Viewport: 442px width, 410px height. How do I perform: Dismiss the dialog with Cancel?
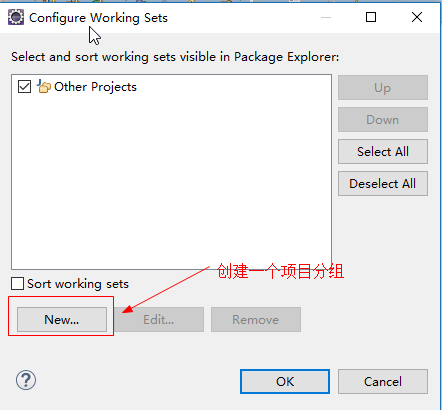(x=383, y=381)
